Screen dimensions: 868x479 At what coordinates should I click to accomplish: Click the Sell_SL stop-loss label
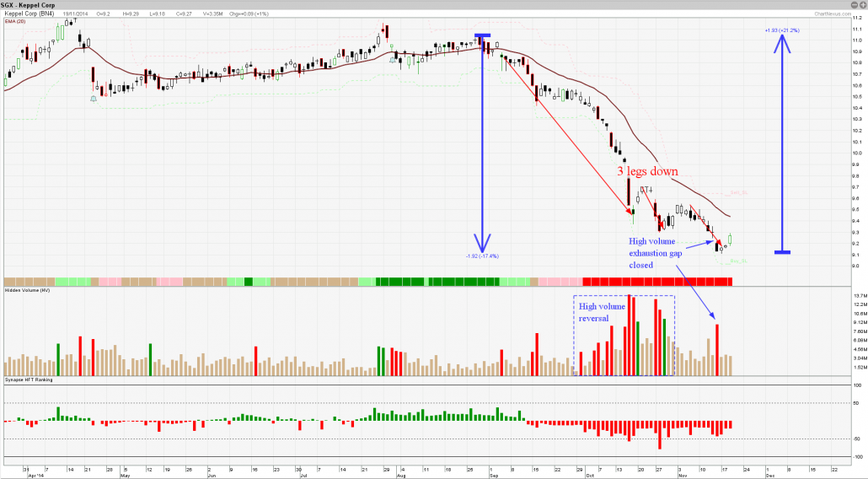739,193
